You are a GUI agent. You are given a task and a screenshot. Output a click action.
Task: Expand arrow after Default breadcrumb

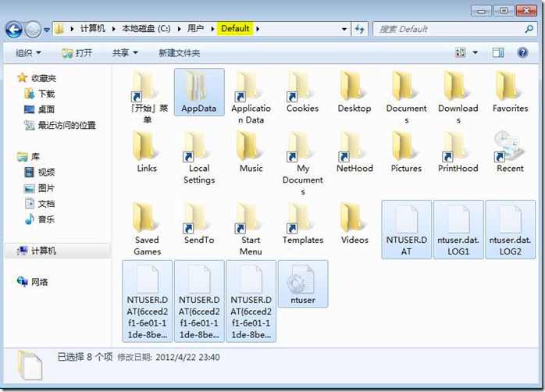click(258, 29)
